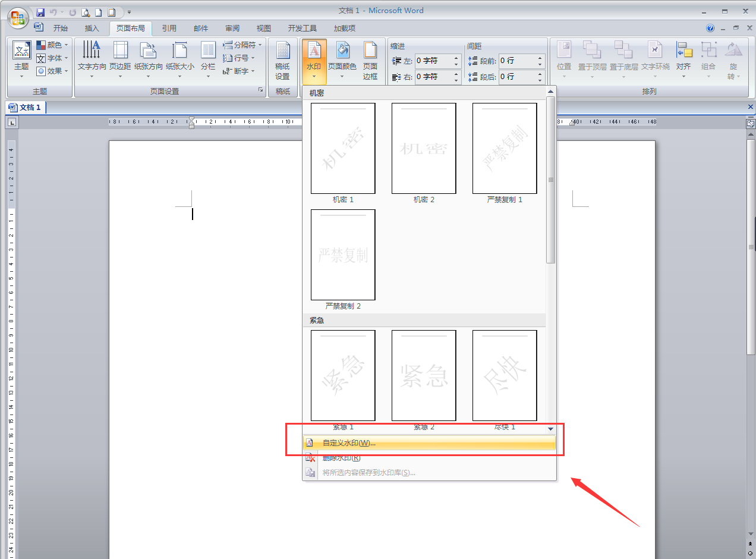
Task: Click 置于顶层 bring to front
Action: (x=592, y=60)
